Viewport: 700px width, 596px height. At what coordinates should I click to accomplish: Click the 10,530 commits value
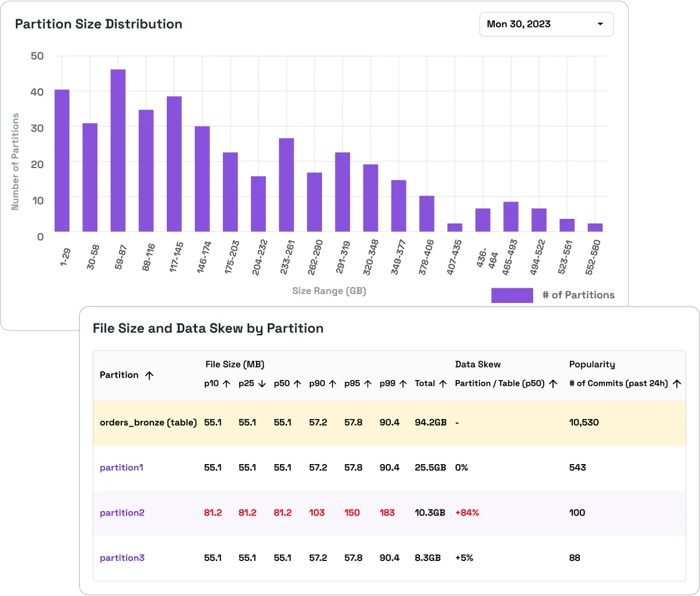584,423
